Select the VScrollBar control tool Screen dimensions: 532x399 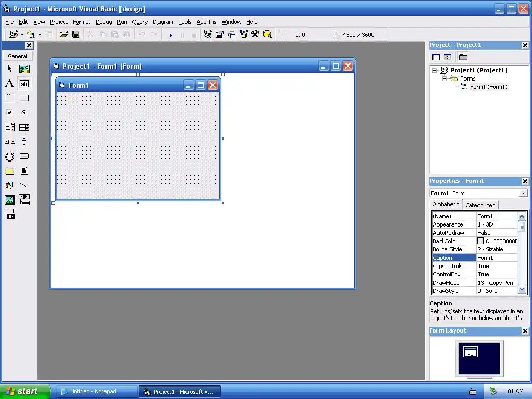tap(24, 142)
